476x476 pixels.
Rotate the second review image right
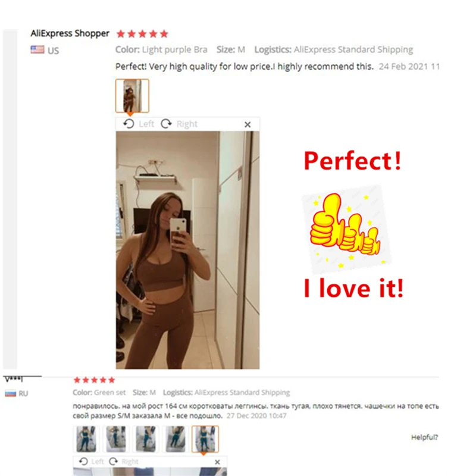124,462
